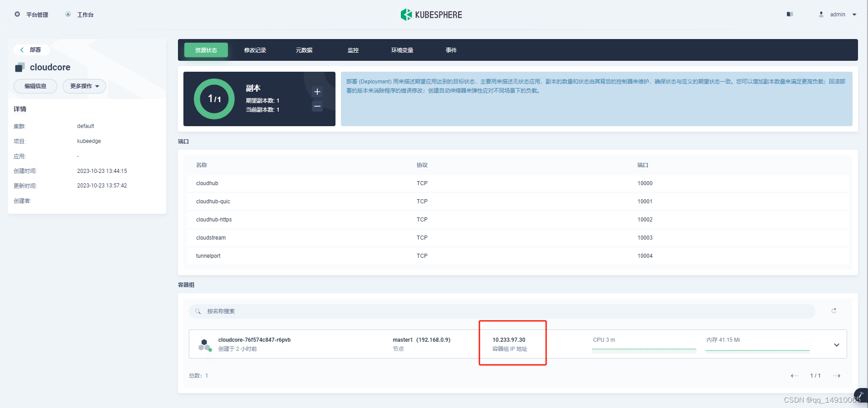Click the 平台管理 label
868x408 pixels.
coord(37,15)
